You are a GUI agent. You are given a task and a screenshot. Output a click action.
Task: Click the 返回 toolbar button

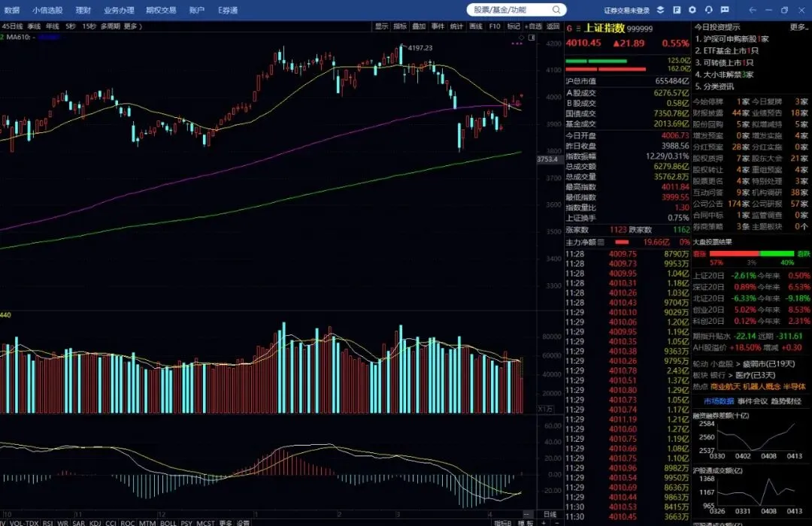(x=553, y=26)
